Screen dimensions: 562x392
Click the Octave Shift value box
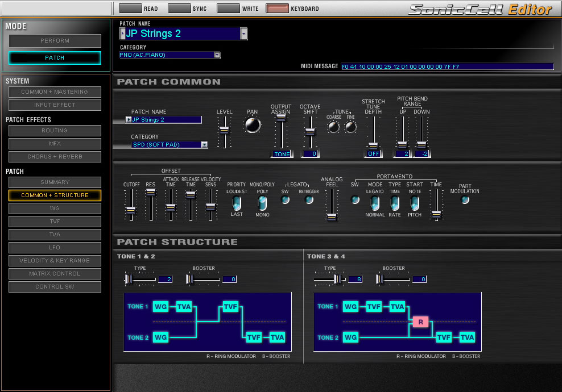click(311, 154)
